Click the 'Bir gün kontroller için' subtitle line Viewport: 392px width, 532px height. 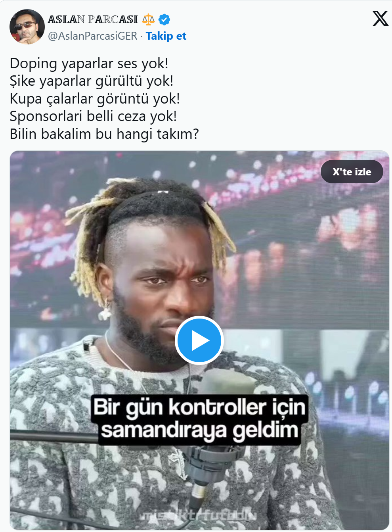[x=199, y=407]
